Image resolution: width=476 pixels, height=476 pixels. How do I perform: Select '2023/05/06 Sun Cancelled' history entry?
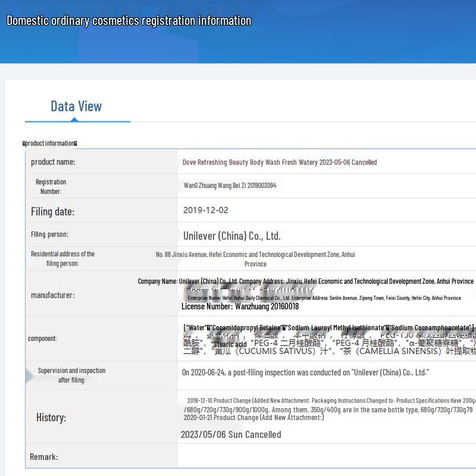[x=231, y=434]
